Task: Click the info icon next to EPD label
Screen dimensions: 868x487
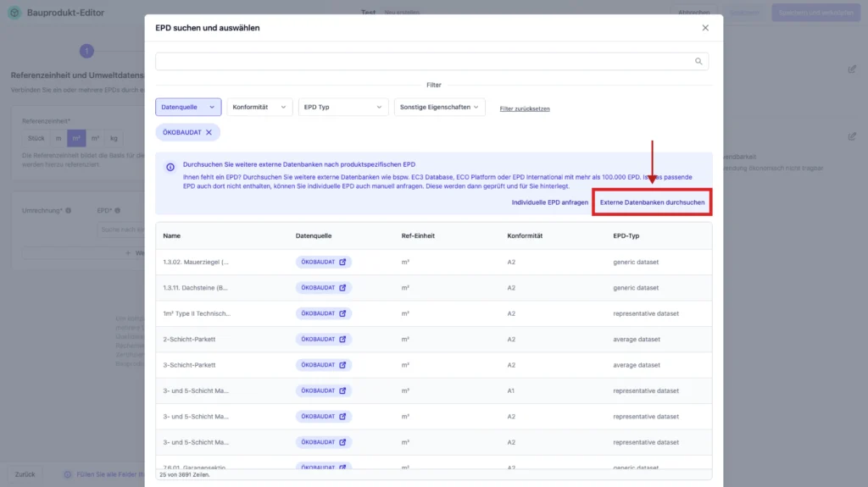Action: pos(117,210)
